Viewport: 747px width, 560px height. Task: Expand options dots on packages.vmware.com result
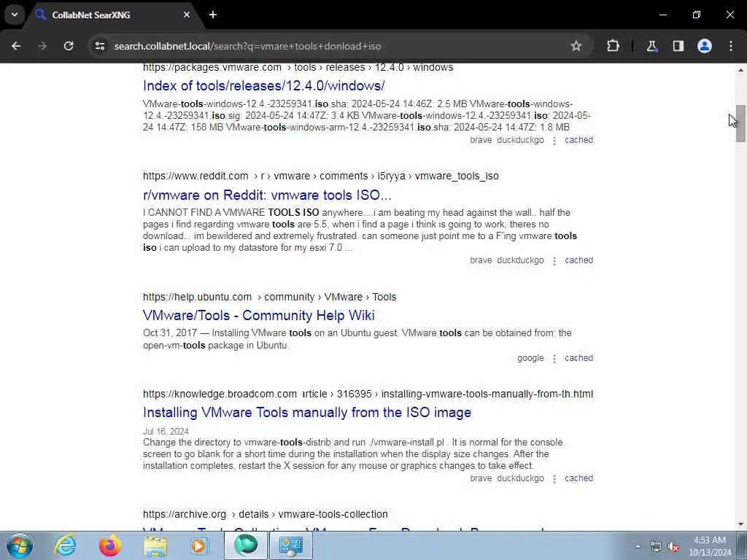554,141
